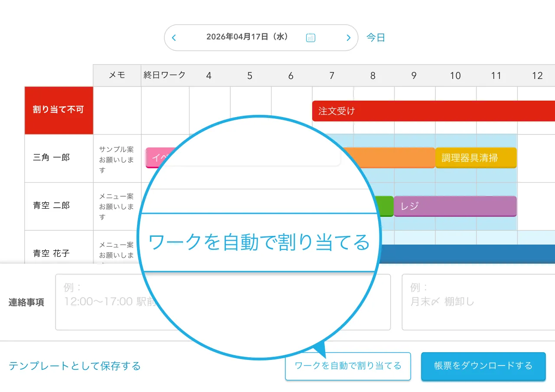Click the date 2026年04月17日（水）
Screen dimensions: 555x392
coord(247,37)
